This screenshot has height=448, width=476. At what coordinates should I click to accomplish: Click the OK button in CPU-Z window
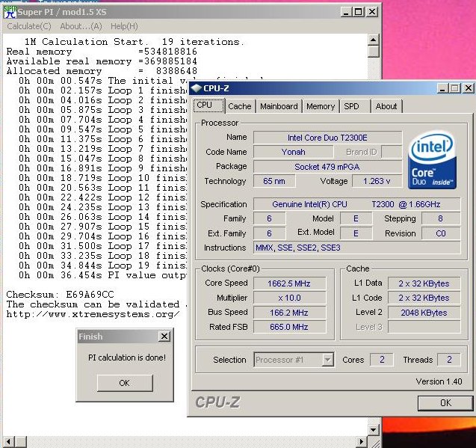(445, 403)
